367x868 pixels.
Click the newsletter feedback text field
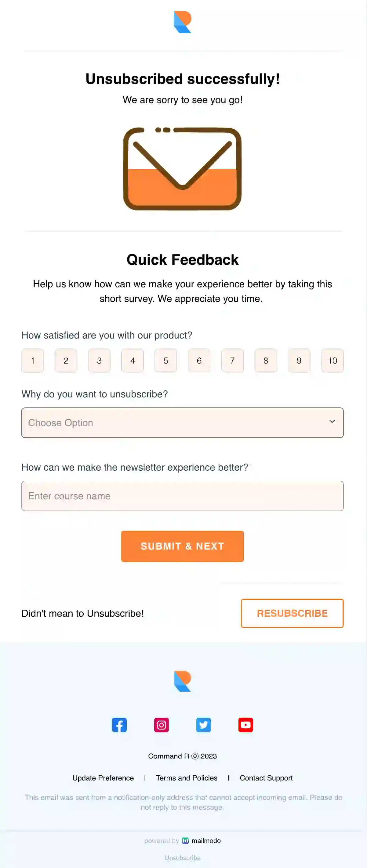pyautogui.click(x=183, y=496)
